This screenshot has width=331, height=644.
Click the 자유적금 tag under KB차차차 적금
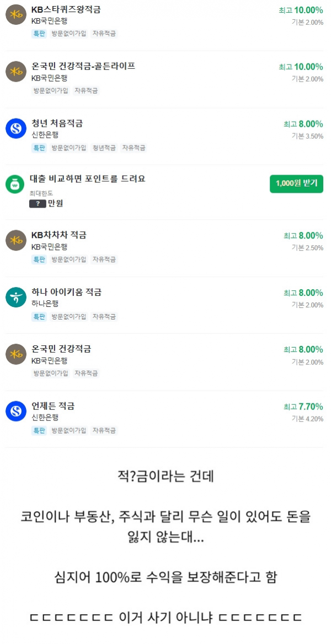coord(104,259)
